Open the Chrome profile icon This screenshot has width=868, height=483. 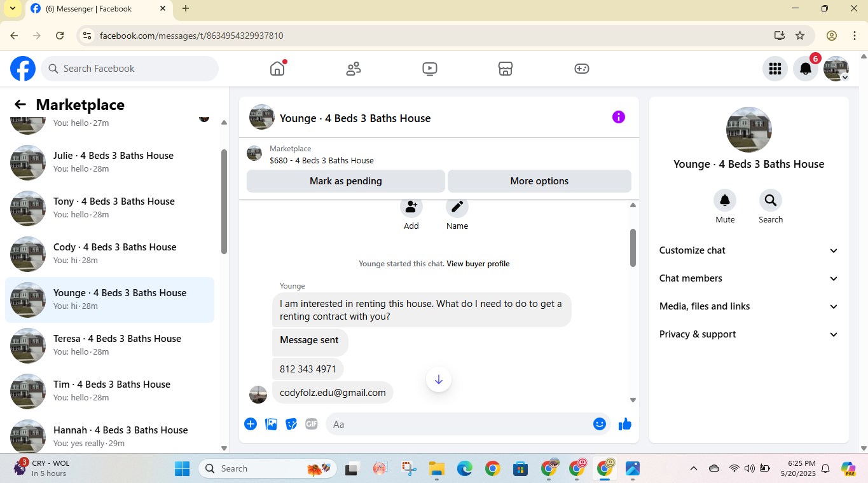pos(832,36)
